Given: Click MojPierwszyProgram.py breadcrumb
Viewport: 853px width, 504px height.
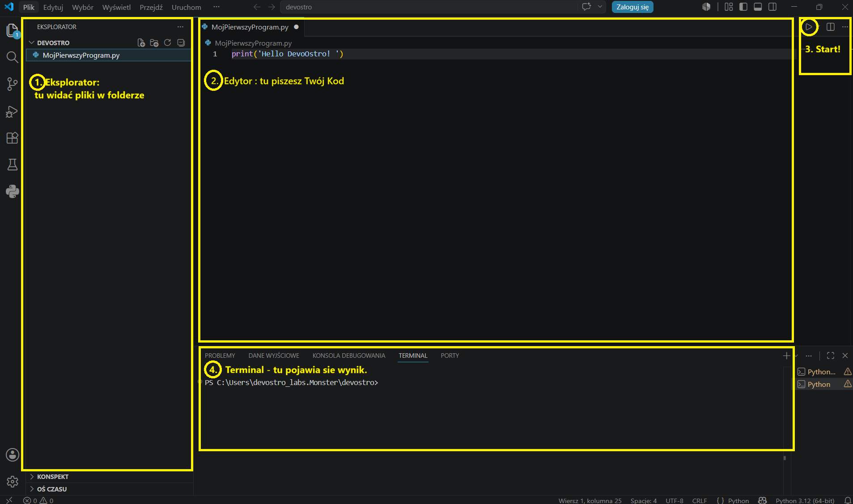Looking at the screenshot, I should tap(253, 43).
